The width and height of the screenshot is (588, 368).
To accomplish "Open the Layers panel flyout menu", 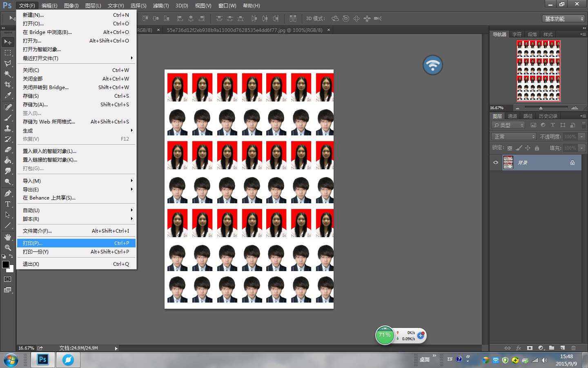I will [x=583, y=116].
